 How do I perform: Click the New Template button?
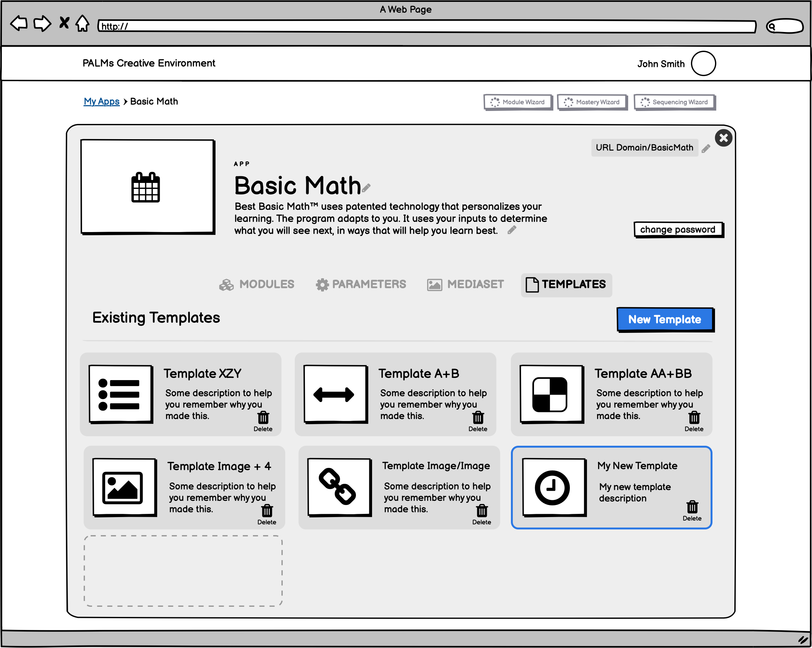pos(666,320)
